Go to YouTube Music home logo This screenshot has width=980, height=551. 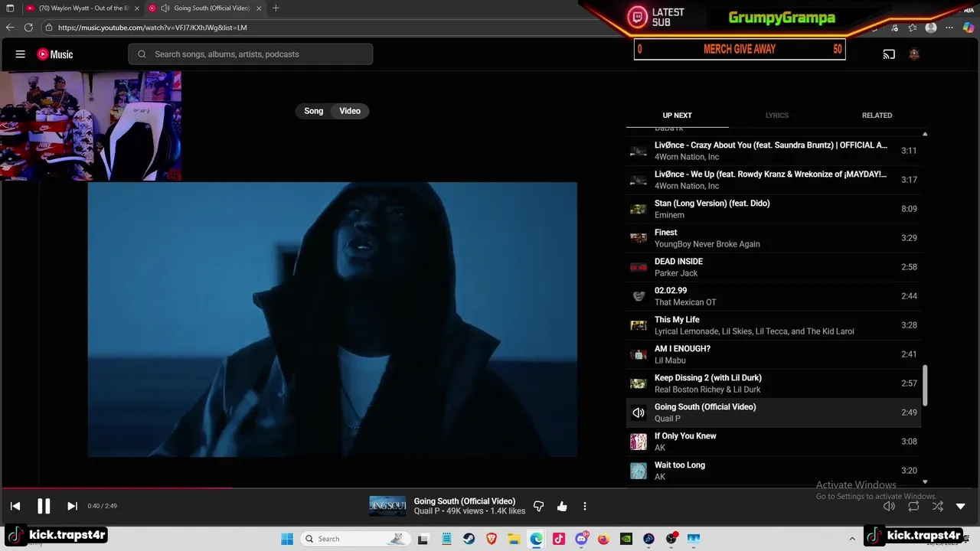pos(55,54)
